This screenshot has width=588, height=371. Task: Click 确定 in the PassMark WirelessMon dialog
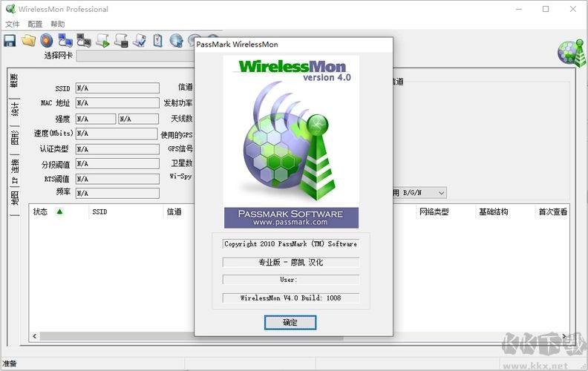click(x=290, y=322)
